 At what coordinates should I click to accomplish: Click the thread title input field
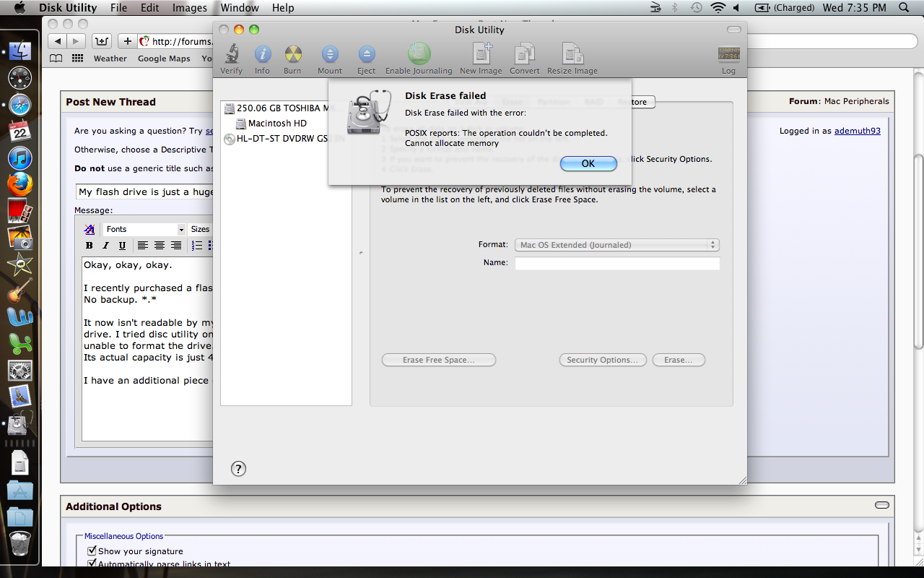145,192
